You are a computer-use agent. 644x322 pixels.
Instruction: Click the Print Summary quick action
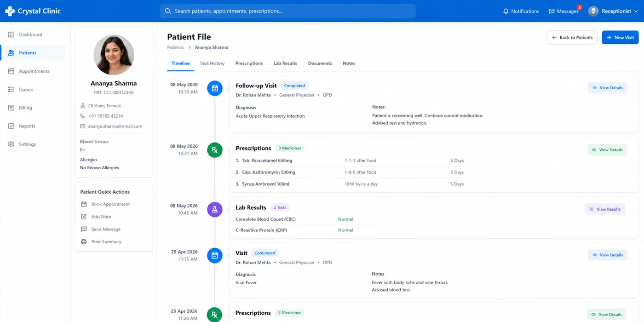pos(101,241)
